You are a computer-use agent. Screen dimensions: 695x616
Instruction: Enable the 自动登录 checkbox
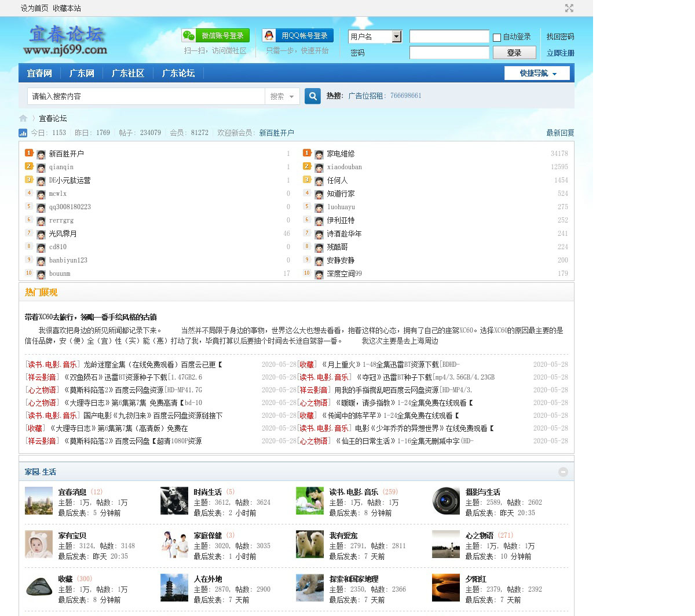click(497, 38)
